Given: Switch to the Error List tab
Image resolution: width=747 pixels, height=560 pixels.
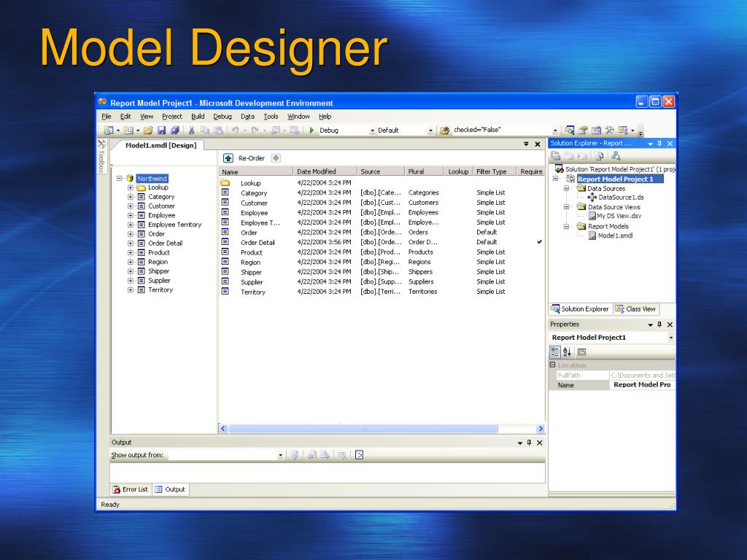Looking at the screenshot, I should (131, 489).
